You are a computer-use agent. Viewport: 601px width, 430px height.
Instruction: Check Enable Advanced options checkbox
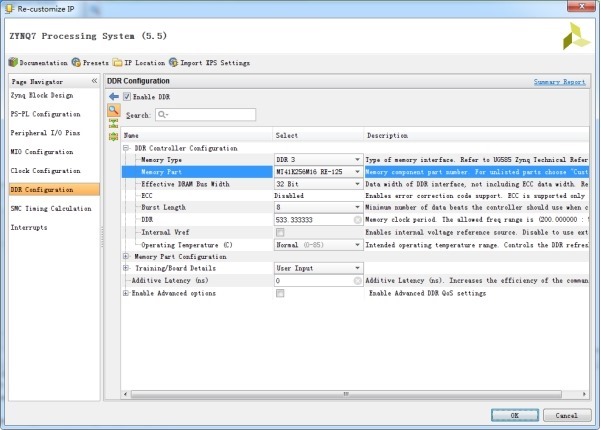pos(280,293)
